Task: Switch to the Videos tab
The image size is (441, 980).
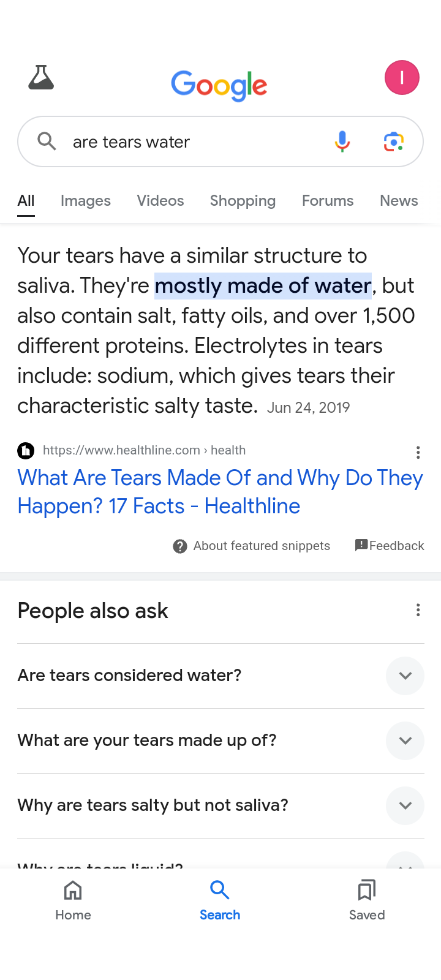Action: 160,201
